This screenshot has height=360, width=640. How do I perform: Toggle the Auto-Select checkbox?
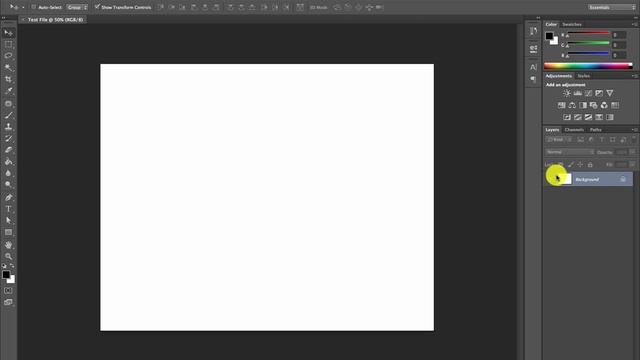[x=33, y=7]
